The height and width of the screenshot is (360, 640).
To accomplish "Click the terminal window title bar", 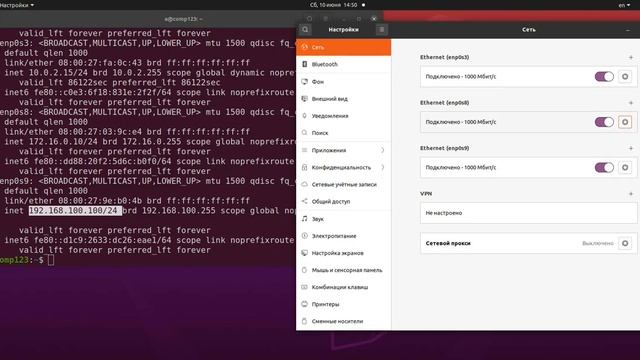I will pos(183,19).
